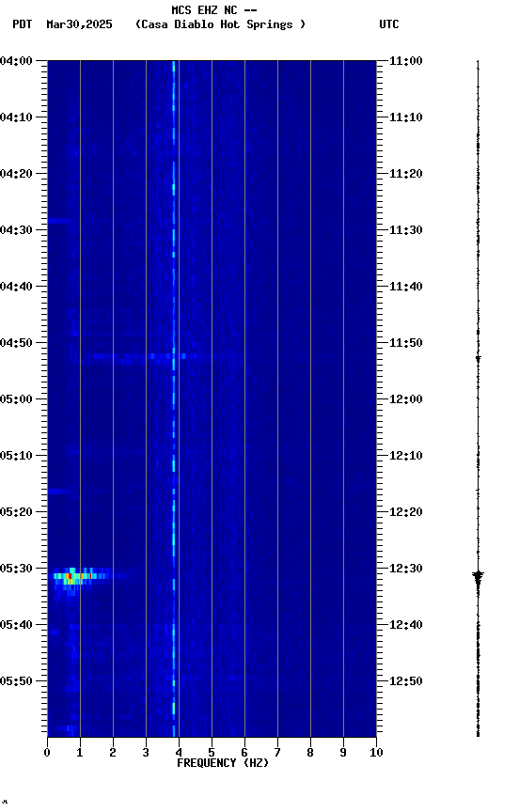Screen dimensions: 519x812
Task: Click the small seismogram spike near 11:52 UTC
Action: click(478, 358)
